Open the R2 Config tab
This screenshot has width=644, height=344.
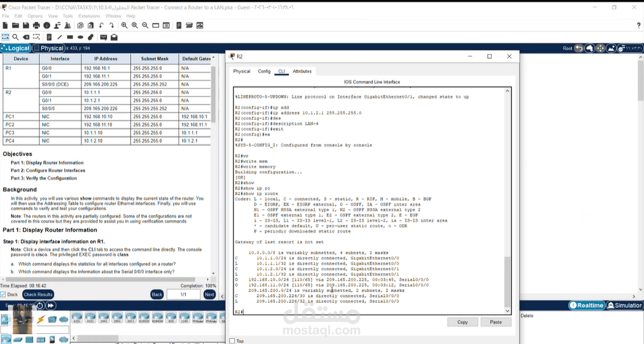point(264,71)
